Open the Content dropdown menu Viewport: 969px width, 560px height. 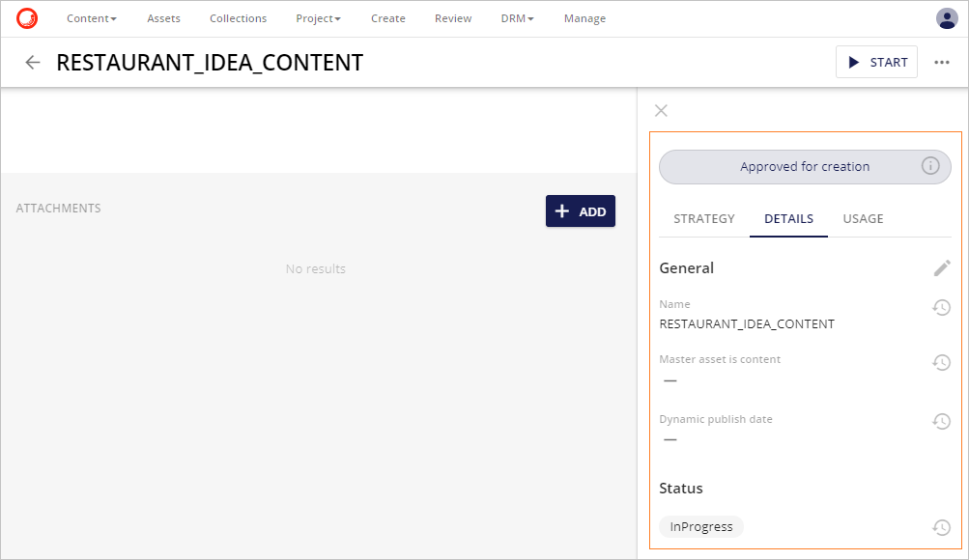click(91, 17)
